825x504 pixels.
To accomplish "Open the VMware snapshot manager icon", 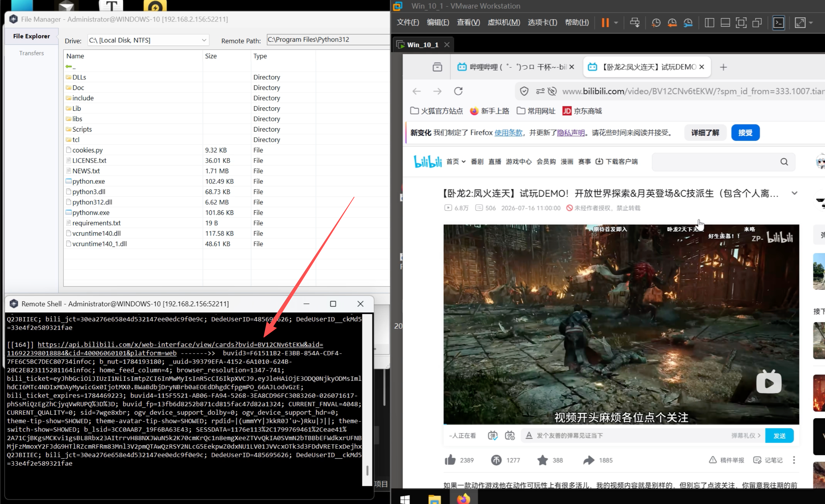I will pos(688,23).
